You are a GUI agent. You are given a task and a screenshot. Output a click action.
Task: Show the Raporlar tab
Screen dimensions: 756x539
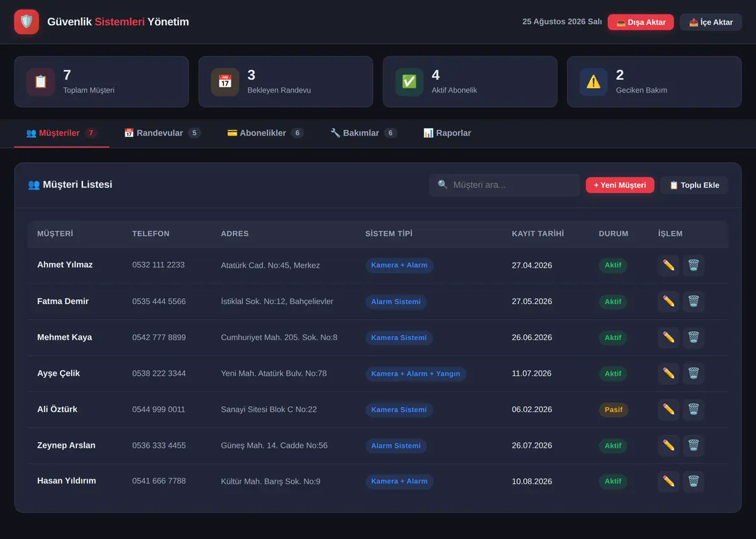[x=447, y=133]
